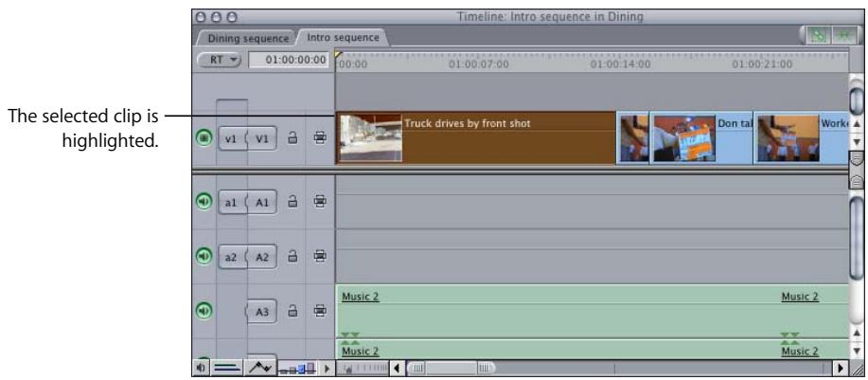Toggle audibility of track A2
The height and width of the screenshot is (380, 868).
204,257
